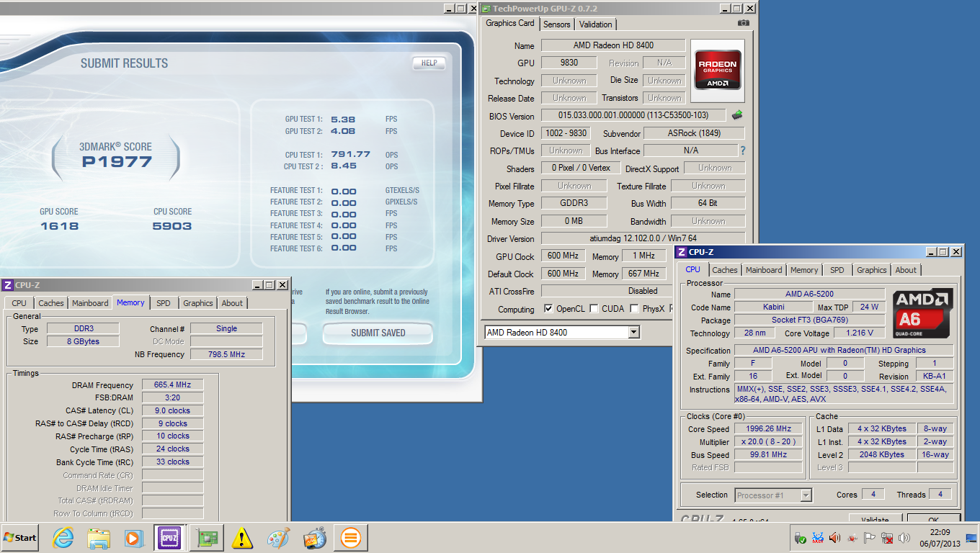Image resolution: width=980 pixels, height=553 pixels.
Task: Select the Graphics Card tab in GPU-Z
Action: 510,23
